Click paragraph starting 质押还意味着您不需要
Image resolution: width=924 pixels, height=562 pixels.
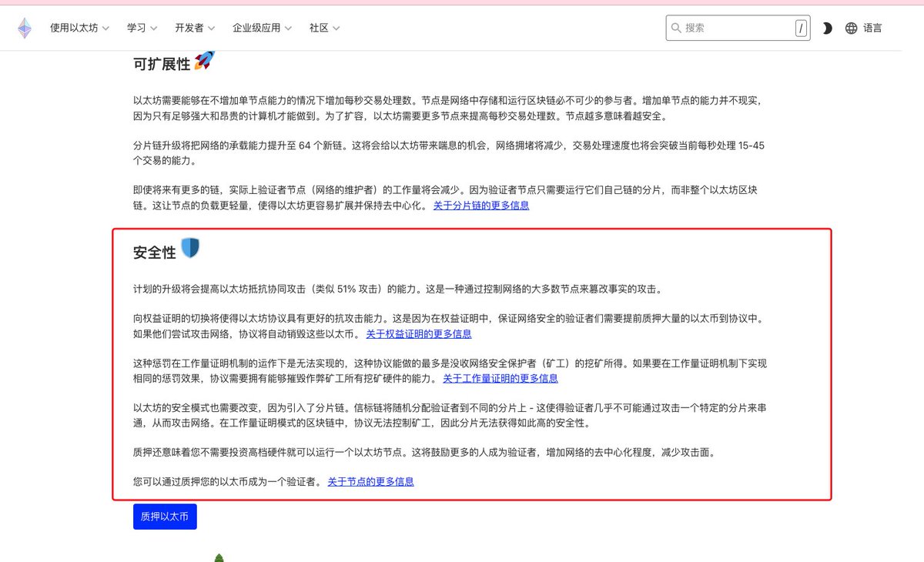coord(424,453)
